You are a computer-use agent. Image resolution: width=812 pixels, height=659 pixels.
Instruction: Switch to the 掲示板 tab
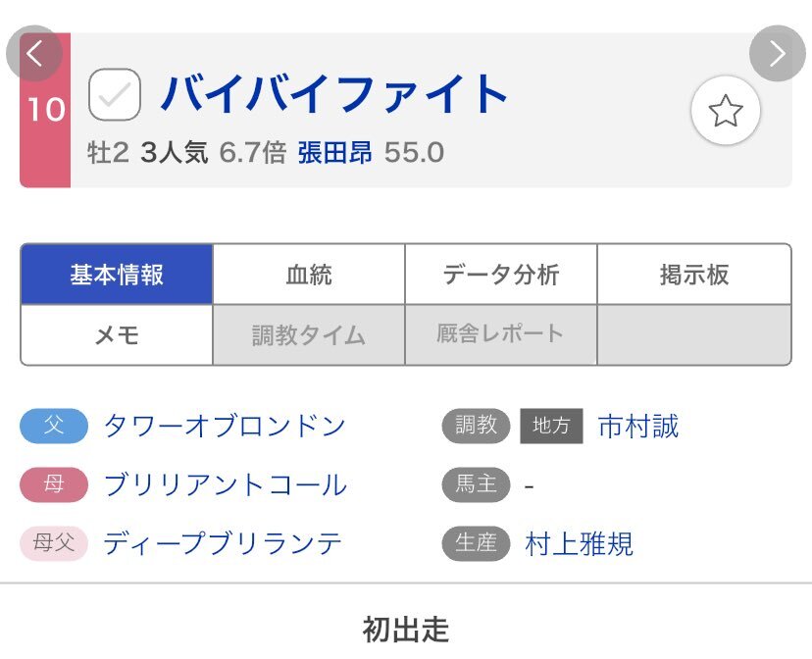[x=694, y=275]
